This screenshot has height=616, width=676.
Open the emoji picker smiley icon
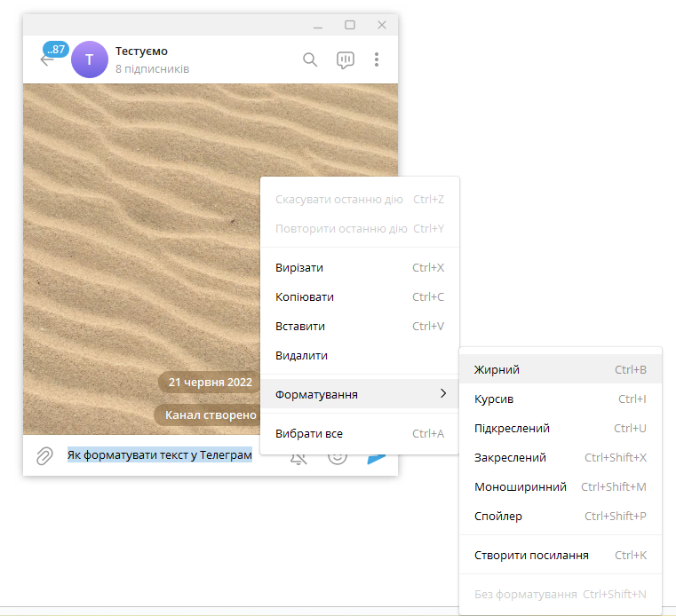(338, 459)
